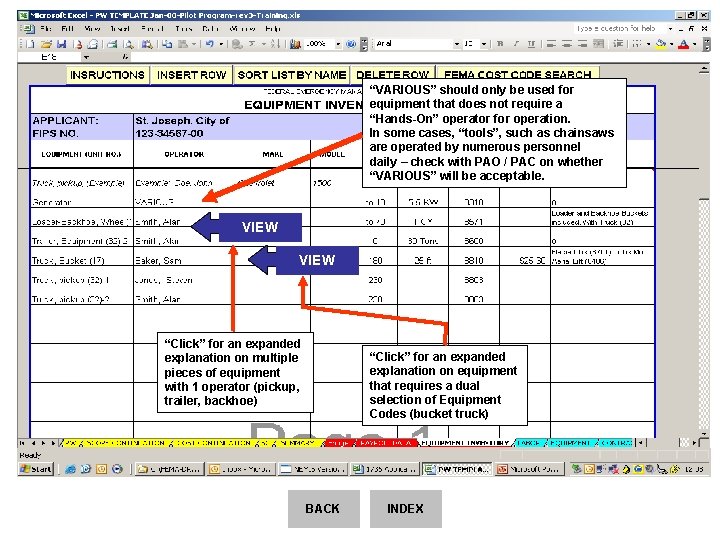Expand the Name Box dropdown arrow
The image size is (720, 540).
pos(86,57)
